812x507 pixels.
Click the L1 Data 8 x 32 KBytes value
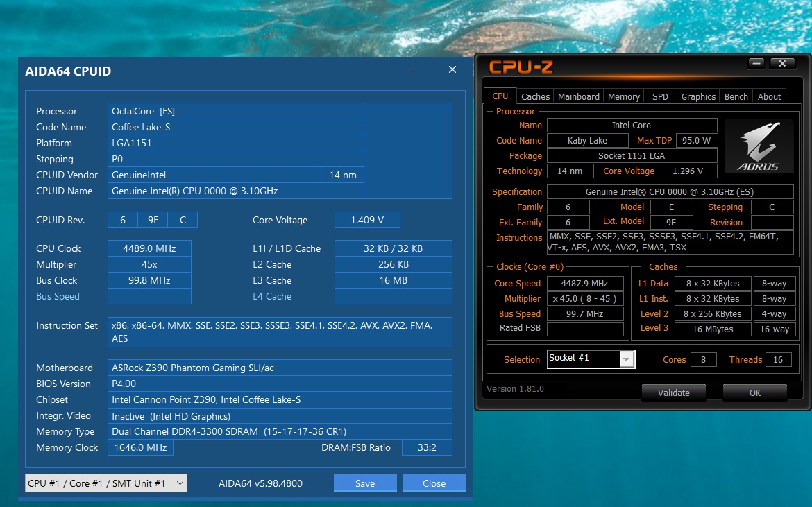coord(713,284)
